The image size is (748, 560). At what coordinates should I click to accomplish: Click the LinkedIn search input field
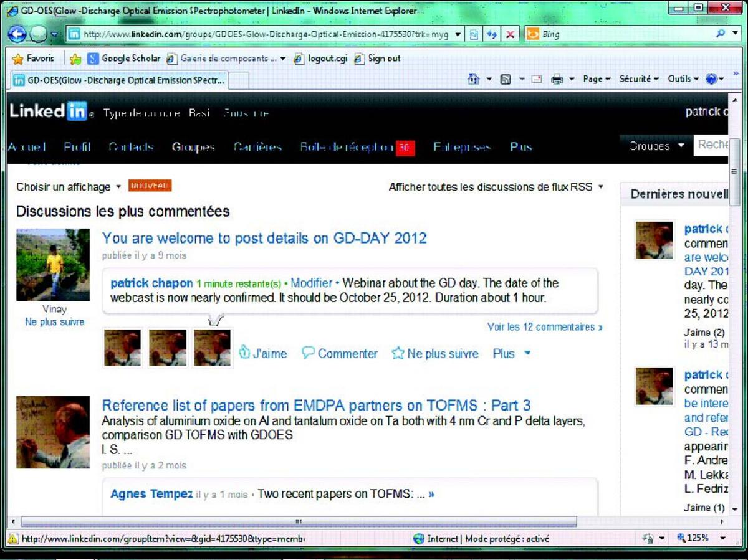pyautogui.click(x=711, y=145)
